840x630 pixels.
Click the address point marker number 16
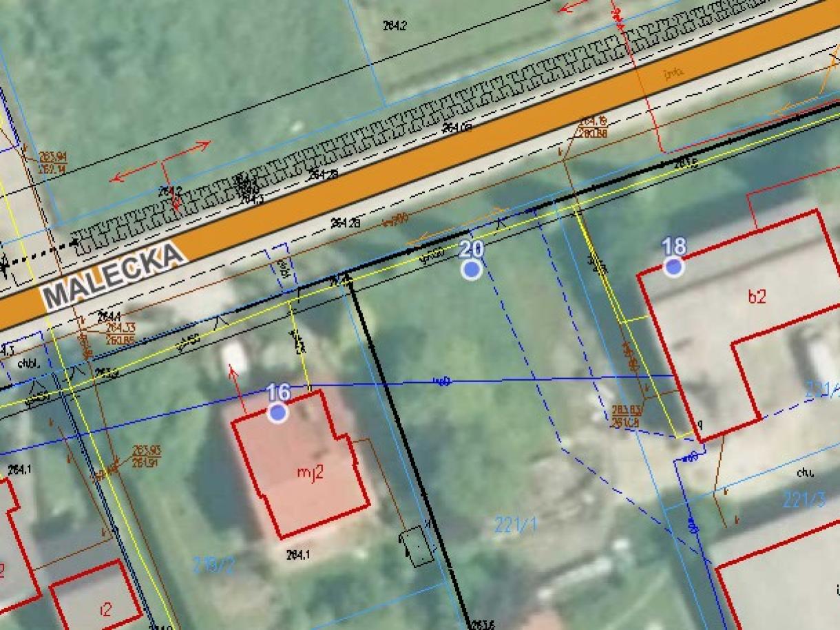point(277,412)
